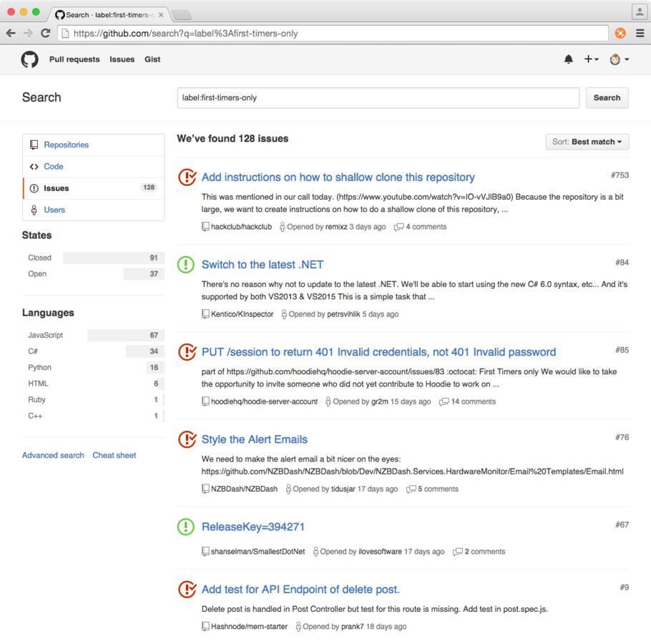Click the page icon in address bar

pos(65,33)
